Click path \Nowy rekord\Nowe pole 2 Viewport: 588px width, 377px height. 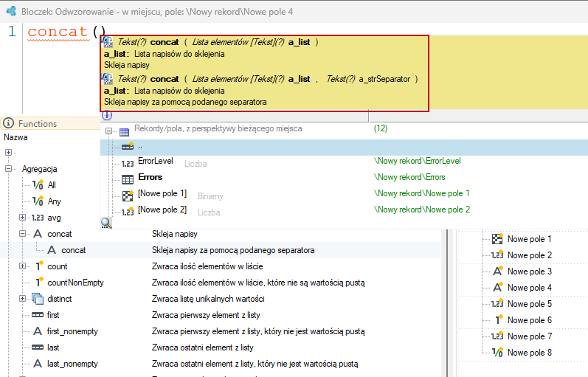pos(422,210)
